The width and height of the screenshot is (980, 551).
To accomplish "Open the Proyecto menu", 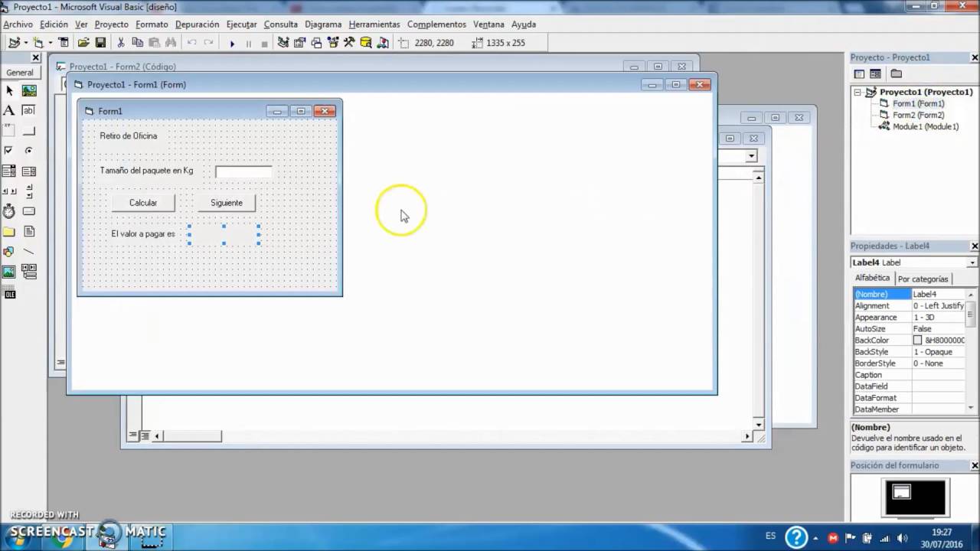I will click(x=112, y=24).
